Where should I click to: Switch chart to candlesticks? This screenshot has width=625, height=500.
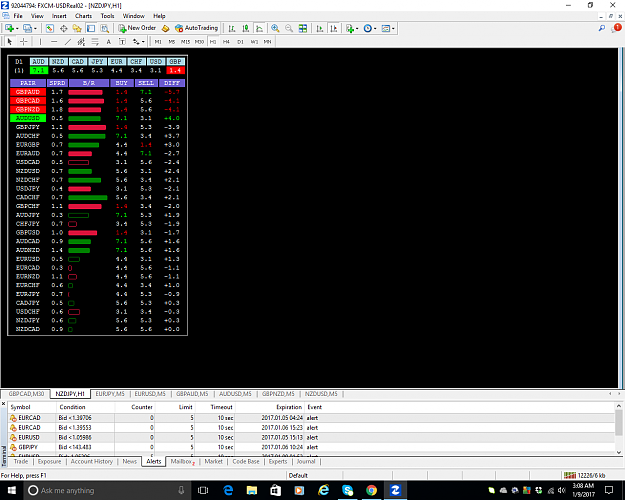pos(246,28)
